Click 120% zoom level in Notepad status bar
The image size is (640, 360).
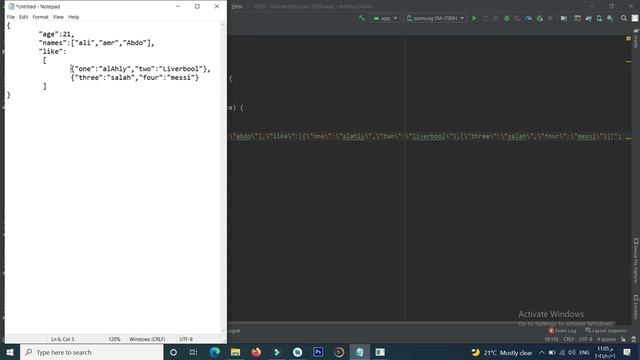(114, 339)
